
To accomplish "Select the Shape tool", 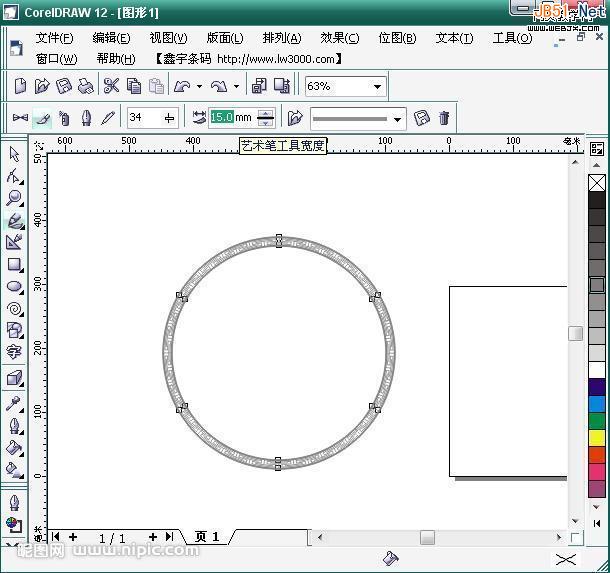I will (x=14, y=176).
